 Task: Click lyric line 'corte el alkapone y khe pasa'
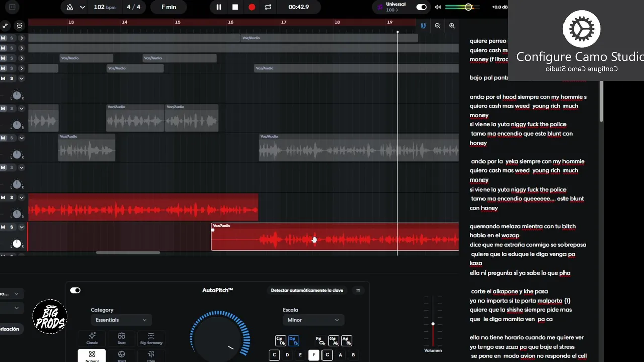pos(510,291)
